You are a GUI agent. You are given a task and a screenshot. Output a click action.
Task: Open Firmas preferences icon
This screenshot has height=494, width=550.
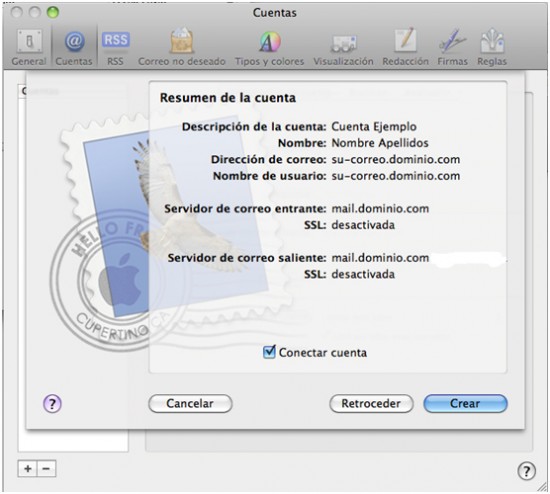pos(452,47)
